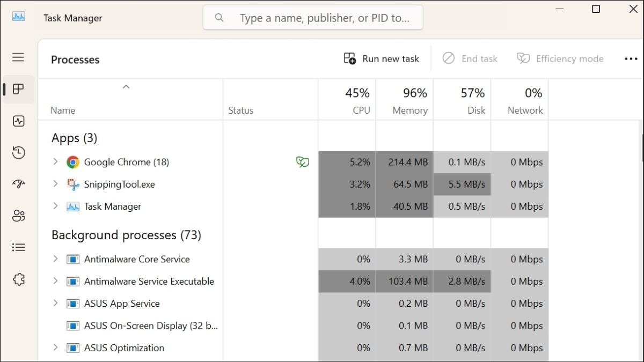Select the Antimalware Core Service row
Screen dimensions: 644x362
point(294,259)
